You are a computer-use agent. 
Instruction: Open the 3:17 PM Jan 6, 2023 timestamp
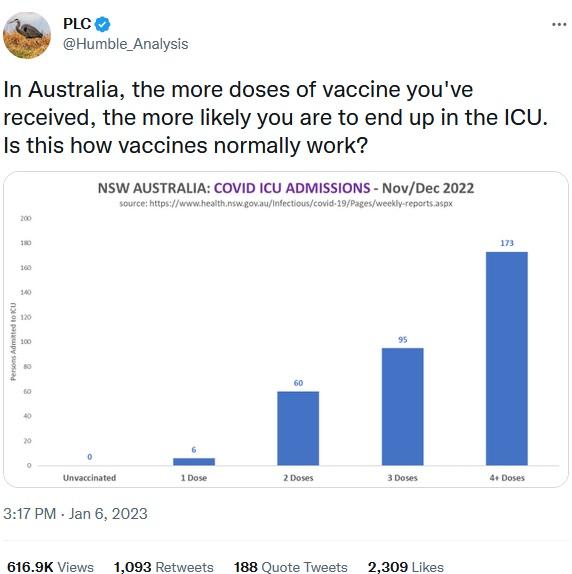tap(75, 514)
